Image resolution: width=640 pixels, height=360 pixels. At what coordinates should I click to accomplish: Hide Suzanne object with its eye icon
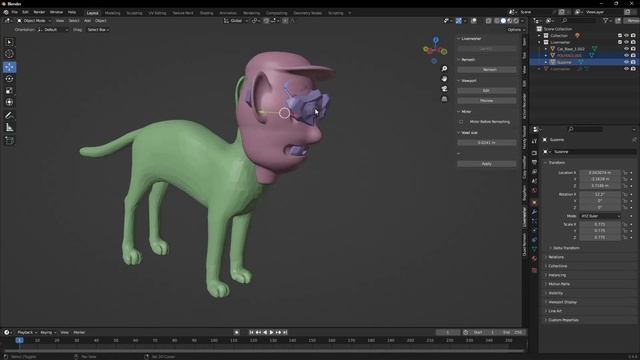click(x=626, y=62)
